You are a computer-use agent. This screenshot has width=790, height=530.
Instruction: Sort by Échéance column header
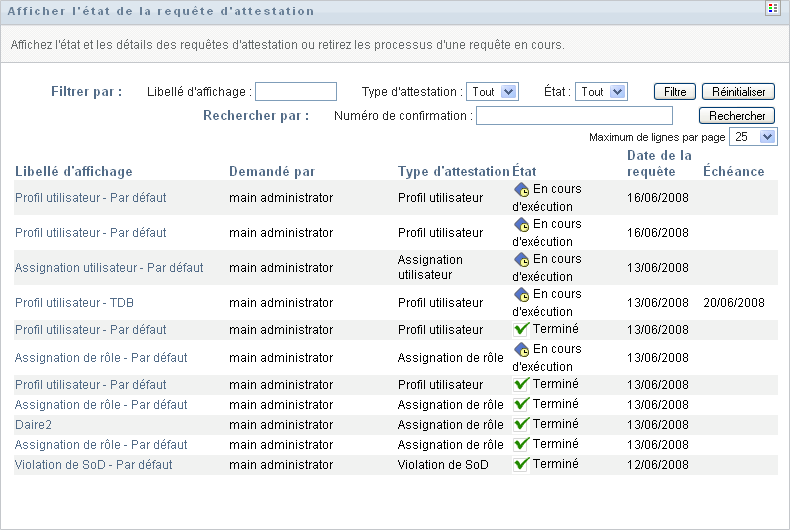click(x=733, y=171)
